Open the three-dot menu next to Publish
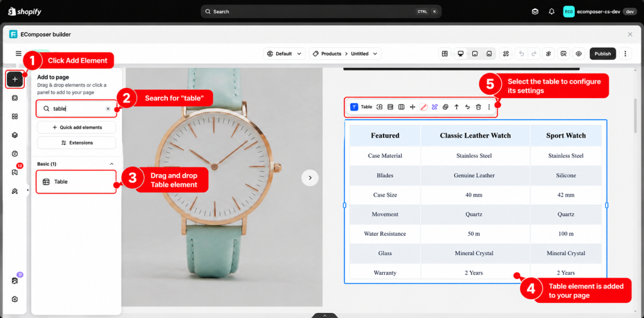The image size is (644, 318). point(625,54)
